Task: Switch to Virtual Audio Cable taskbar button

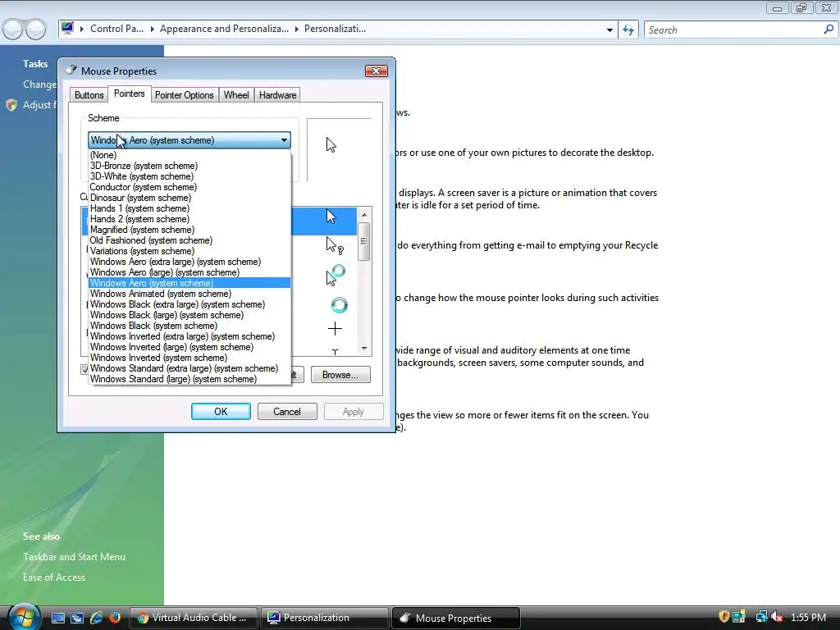Action: [x=193, y=618]
